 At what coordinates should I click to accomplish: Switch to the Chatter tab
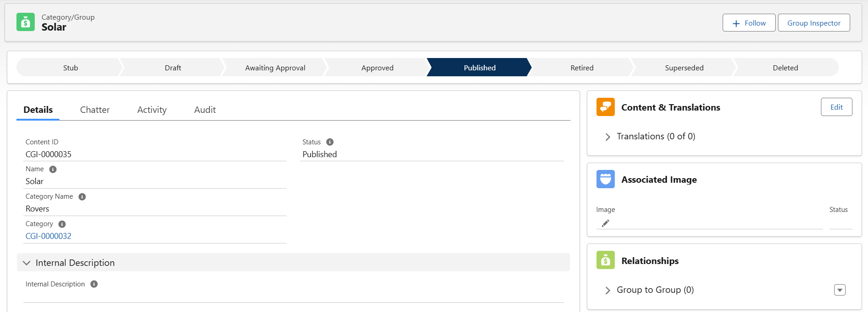pyautogui.click(x=95, y=110)
